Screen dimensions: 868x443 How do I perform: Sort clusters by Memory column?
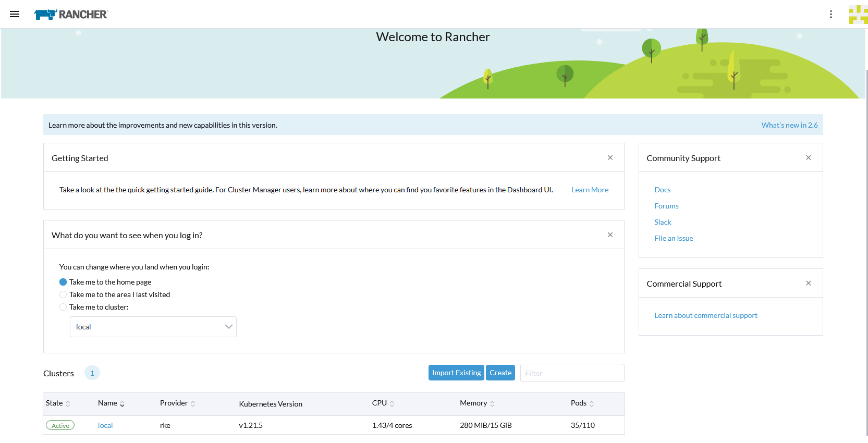tap(477, 403)
